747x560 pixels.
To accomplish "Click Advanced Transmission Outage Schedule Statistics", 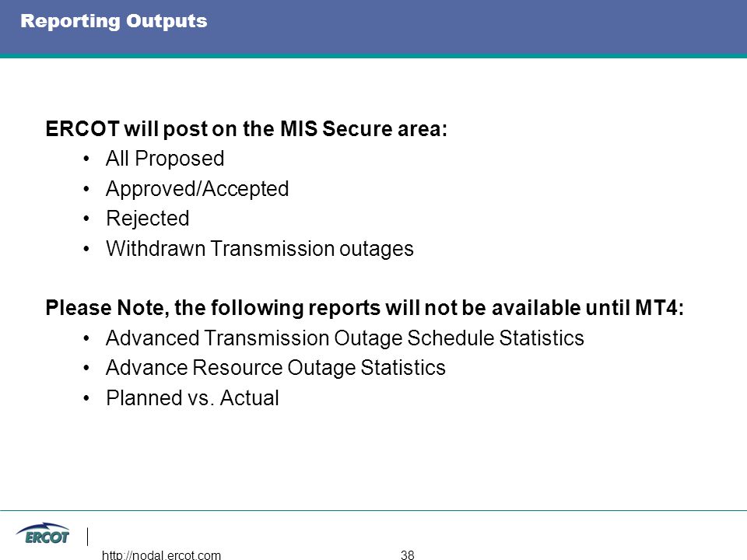I will point(345,338).
